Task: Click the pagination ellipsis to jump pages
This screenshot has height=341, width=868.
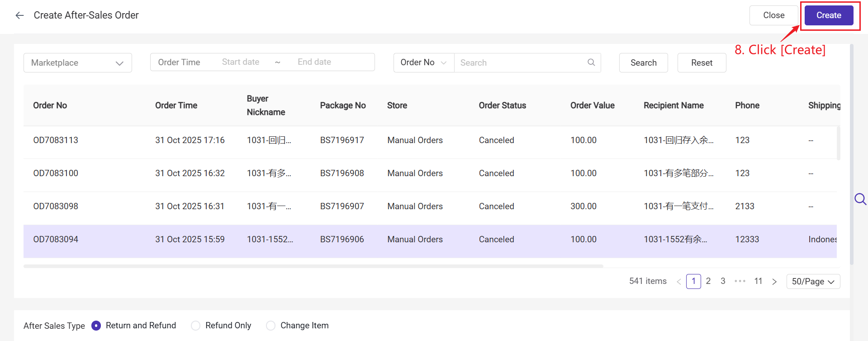Action: [x=740, y=281]
